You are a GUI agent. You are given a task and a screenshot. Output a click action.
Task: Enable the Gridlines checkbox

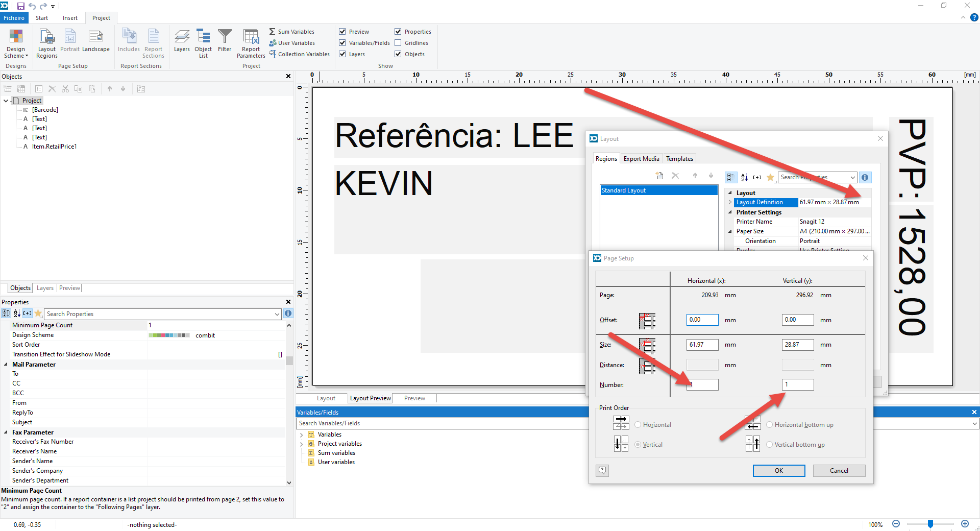(x=398, y=43)
